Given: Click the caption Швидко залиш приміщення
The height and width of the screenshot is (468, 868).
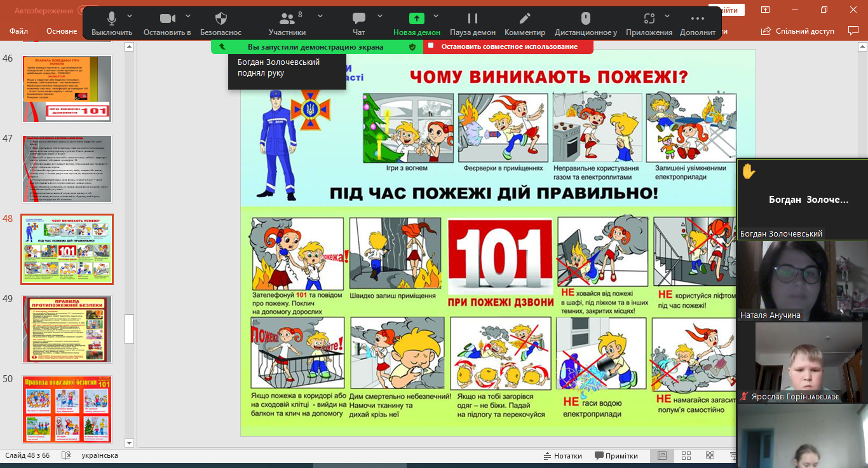Looking at the screenshot, I should [394, 296].
